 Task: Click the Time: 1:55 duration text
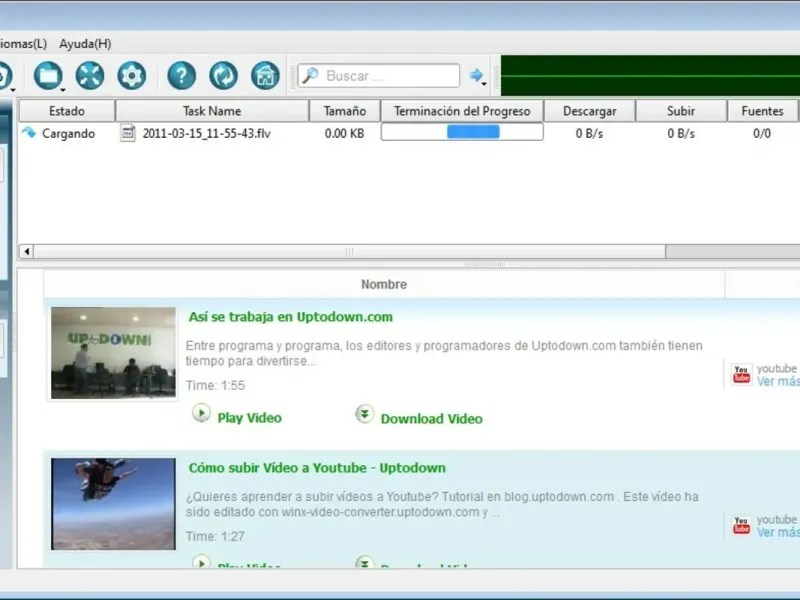coord(215,385)
